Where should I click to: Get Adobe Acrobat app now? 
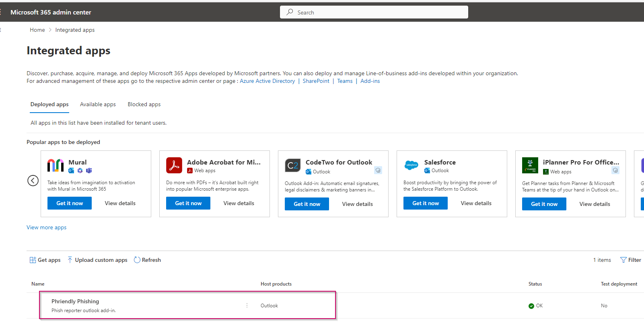[188, 203]
